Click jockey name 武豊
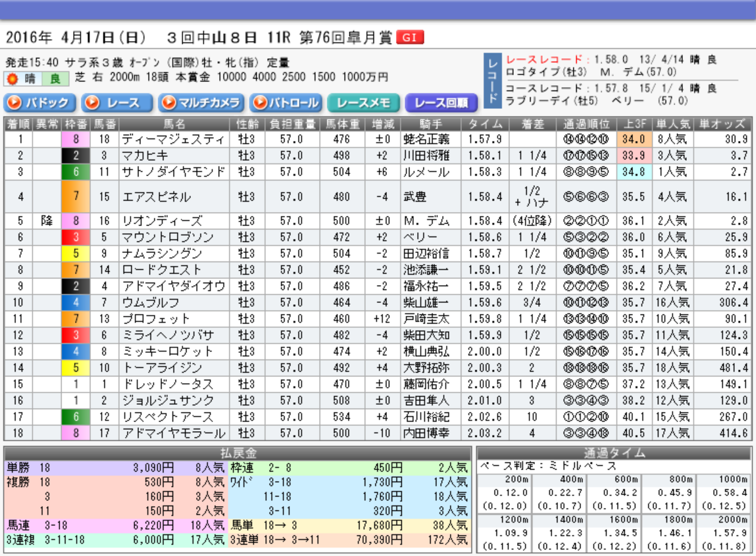This screenshot has height=556, width=756. pos(415,197)
